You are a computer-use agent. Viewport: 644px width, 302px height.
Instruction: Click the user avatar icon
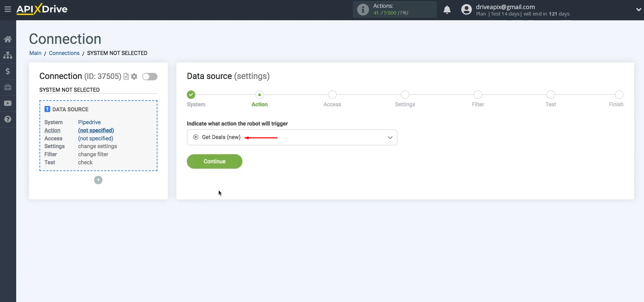click(467, 9)
